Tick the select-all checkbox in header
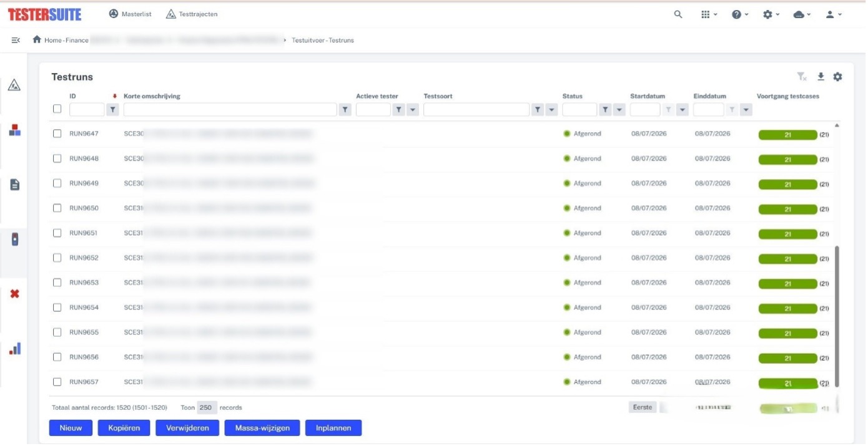The image size is (868, 446). tap(57, 109)
